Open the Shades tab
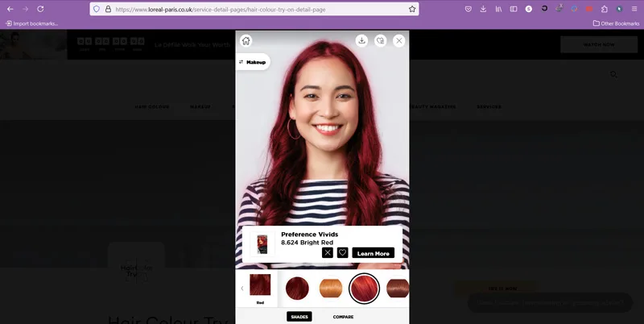This screenshot has height=324, width=644. (299, 317)
